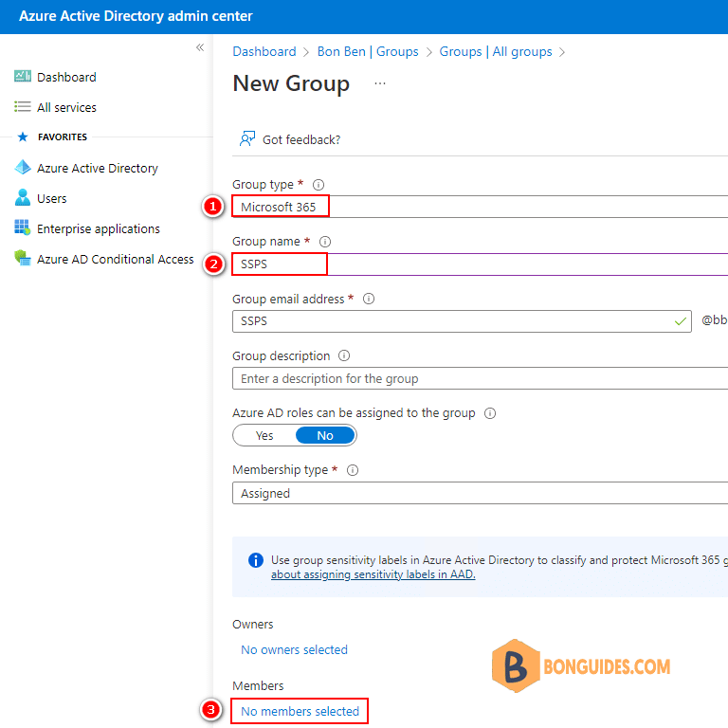The width and height of the screenshot is (728, 728).
Task: Click No members selected link
Action: 300,711
